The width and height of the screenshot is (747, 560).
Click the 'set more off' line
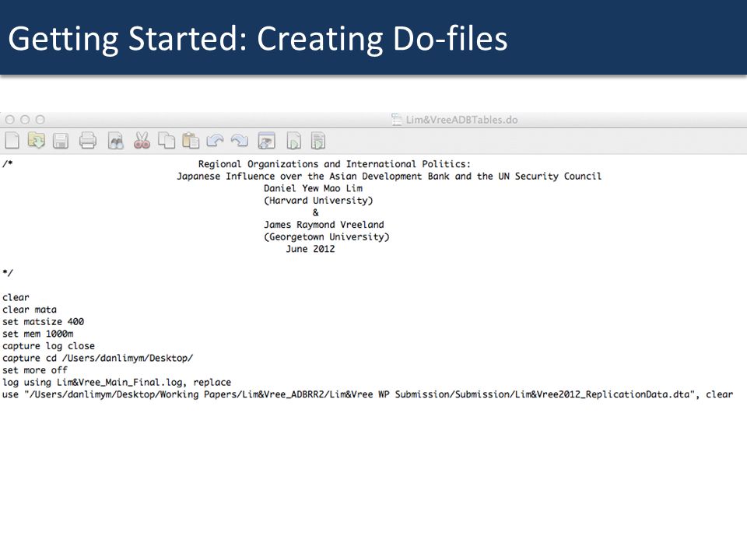(35, 370)
